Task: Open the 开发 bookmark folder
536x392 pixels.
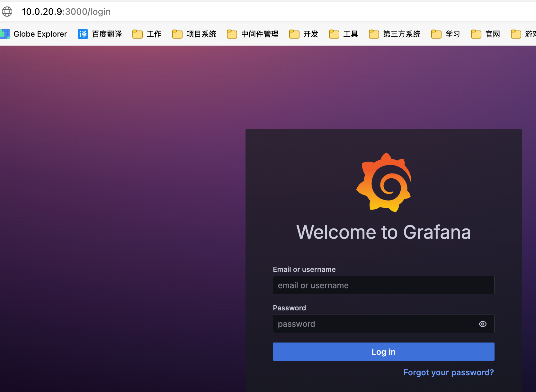Action: (x=304, y=34)
